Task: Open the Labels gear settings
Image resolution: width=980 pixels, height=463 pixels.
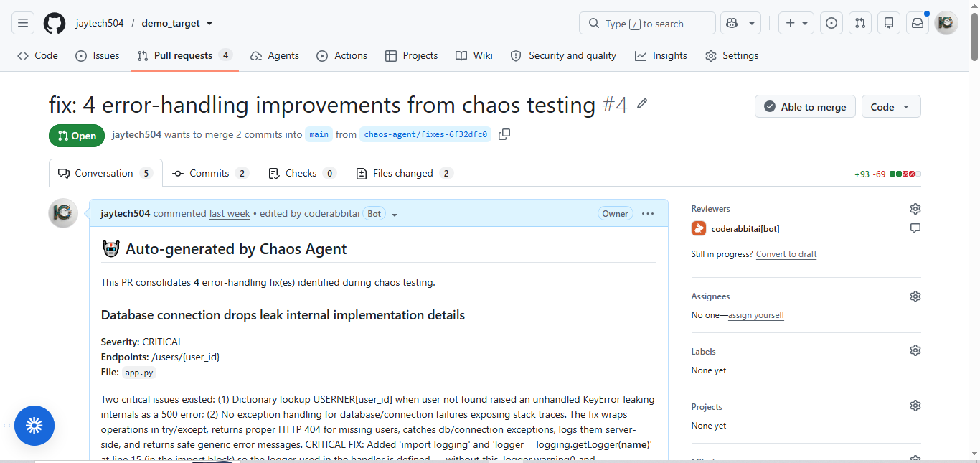Action: 915,350
